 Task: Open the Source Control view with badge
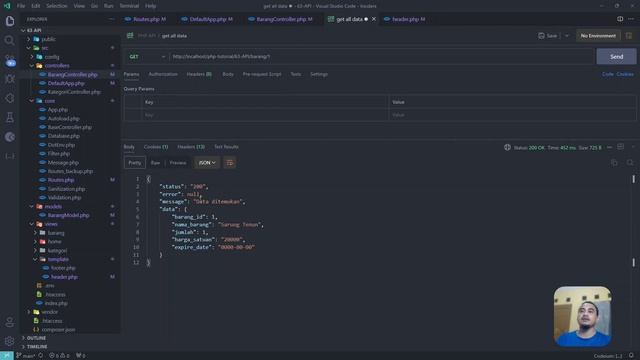pyautogui.click(x=10, y=60)
